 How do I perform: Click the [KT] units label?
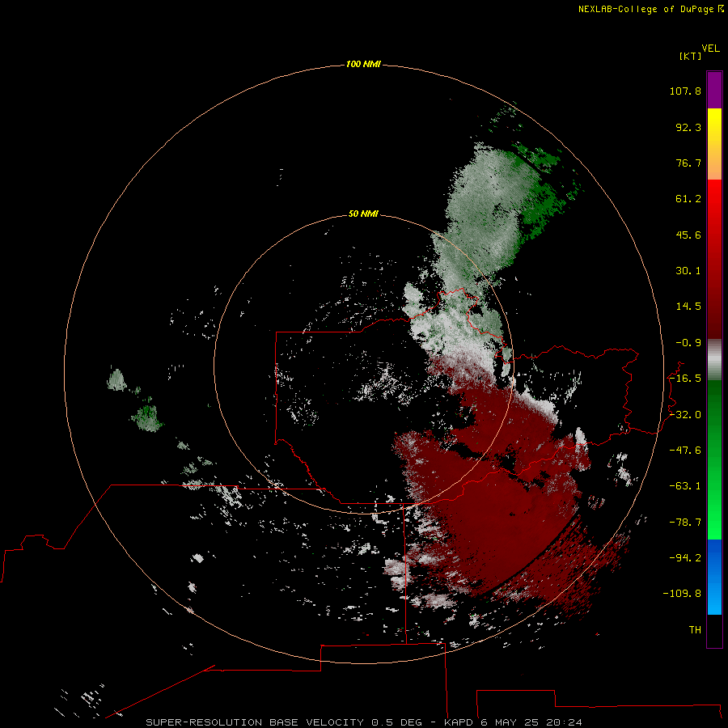click(691, 56)
